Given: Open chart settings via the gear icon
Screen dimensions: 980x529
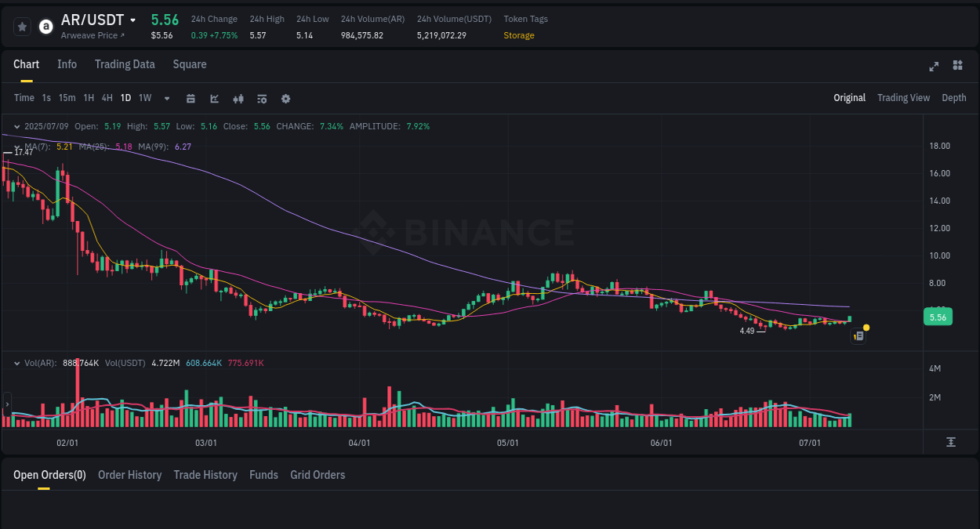Looking at the screenshot, I should tap(285, 99).
